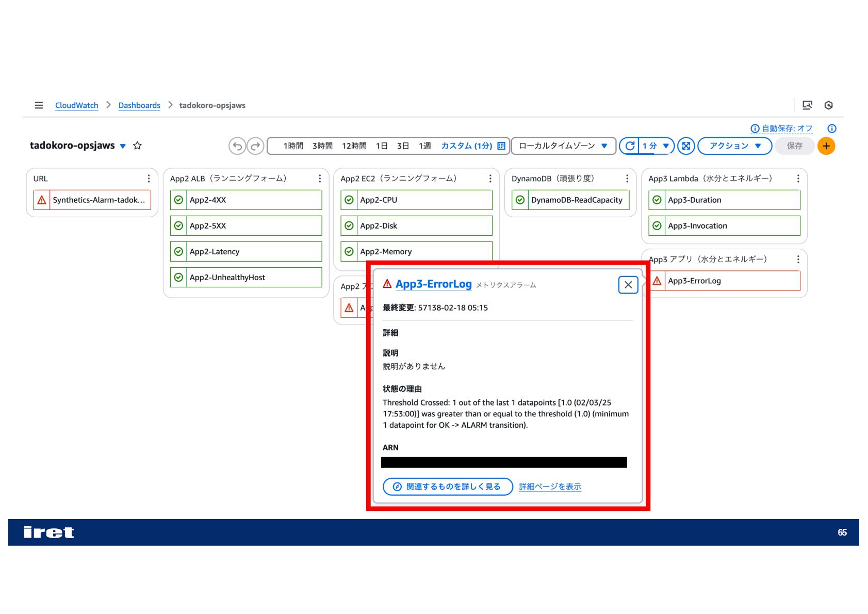Click the 保存 save button
The width and height of the screenshot is (868, 614).
(794, 146)
